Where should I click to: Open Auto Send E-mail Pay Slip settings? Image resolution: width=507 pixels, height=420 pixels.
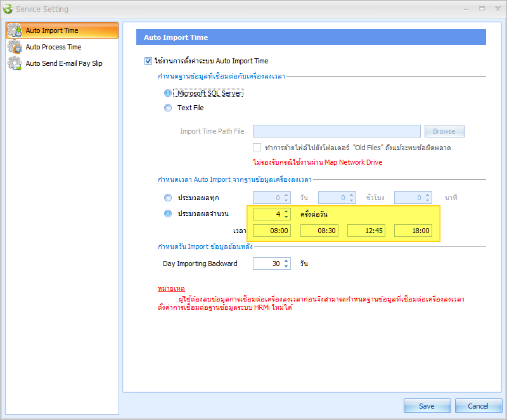point(63,63)
